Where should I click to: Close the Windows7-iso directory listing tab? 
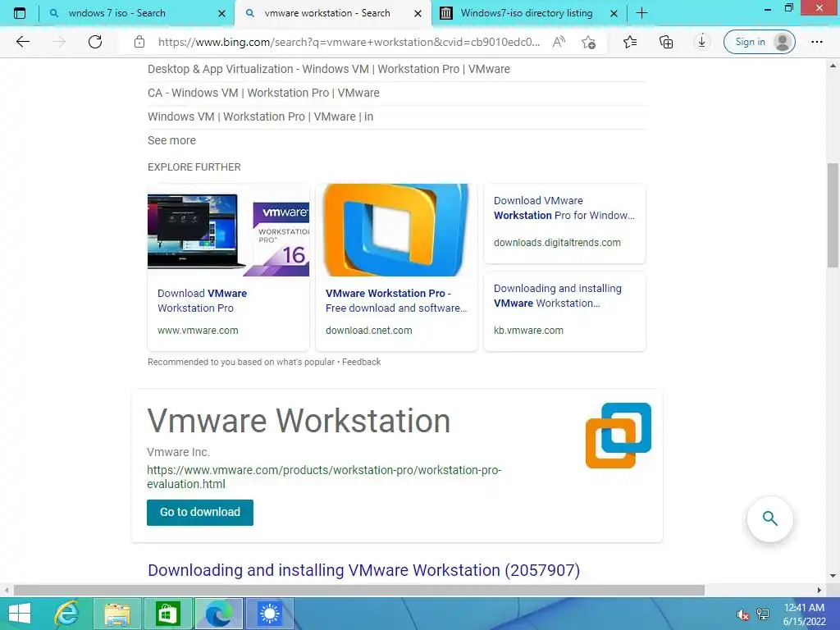[x=614, y=13]
